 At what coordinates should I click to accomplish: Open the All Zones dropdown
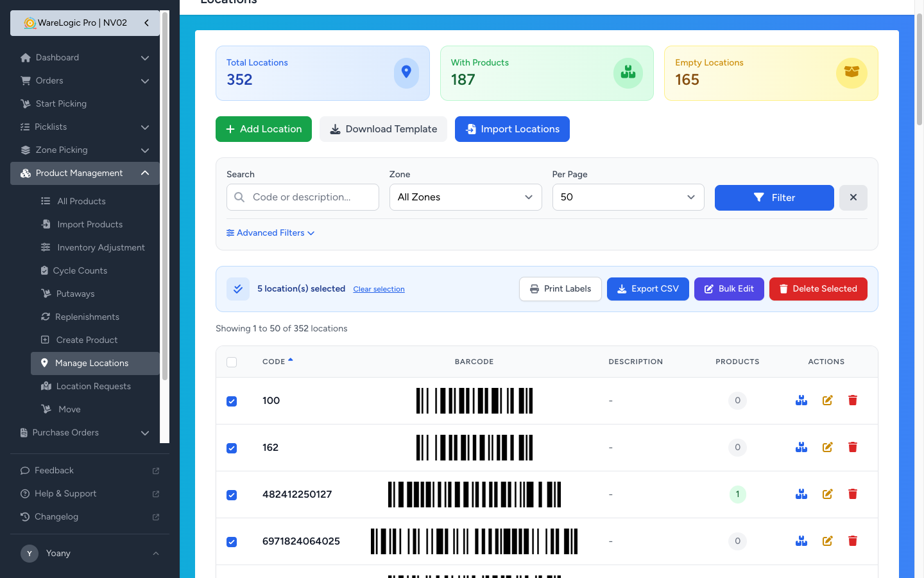click(465, 197)
